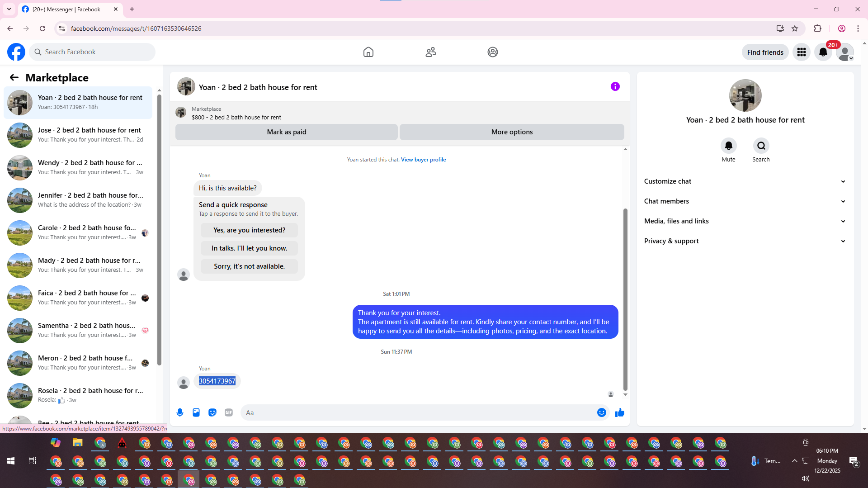This screenshot has width=868, height=488.
Task: Open site information icon in address bar
Action: [62, 28]
